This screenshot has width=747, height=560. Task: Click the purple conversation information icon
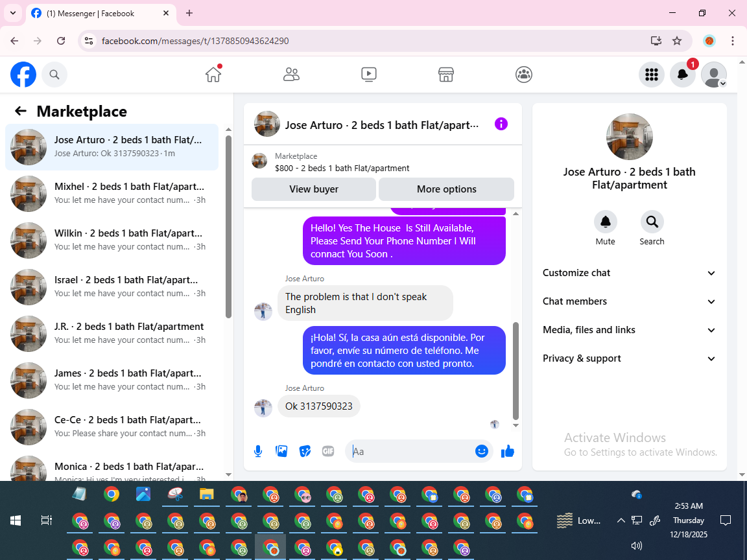point(501,124)
